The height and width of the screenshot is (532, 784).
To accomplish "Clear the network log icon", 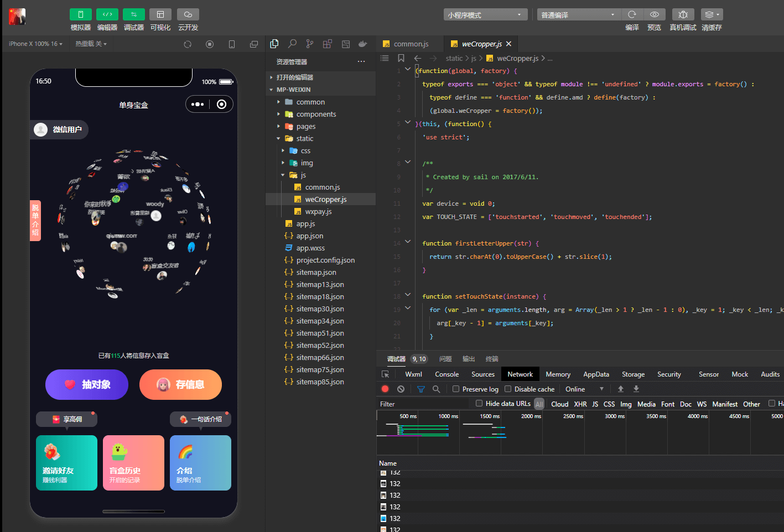I will (x=401, y=389).
